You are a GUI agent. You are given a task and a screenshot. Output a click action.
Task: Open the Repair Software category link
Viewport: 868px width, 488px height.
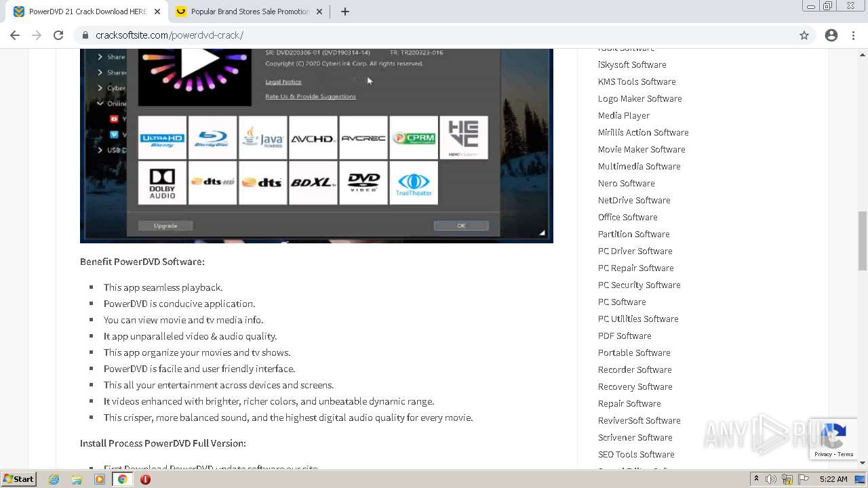tap(629, 403)
